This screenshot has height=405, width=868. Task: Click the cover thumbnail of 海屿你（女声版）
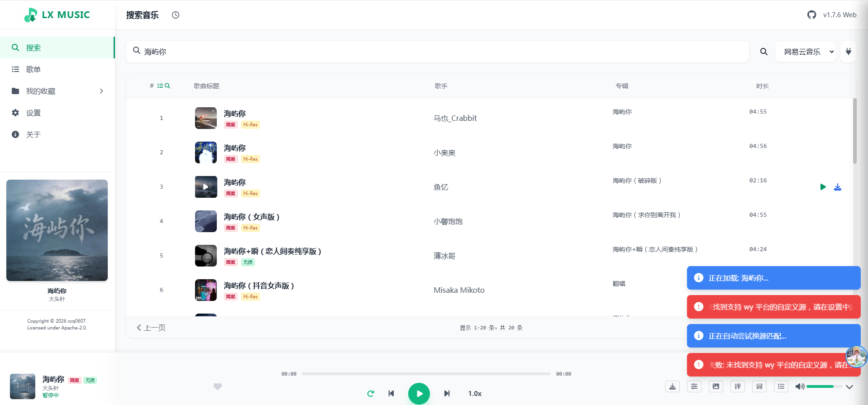[206, 221]
